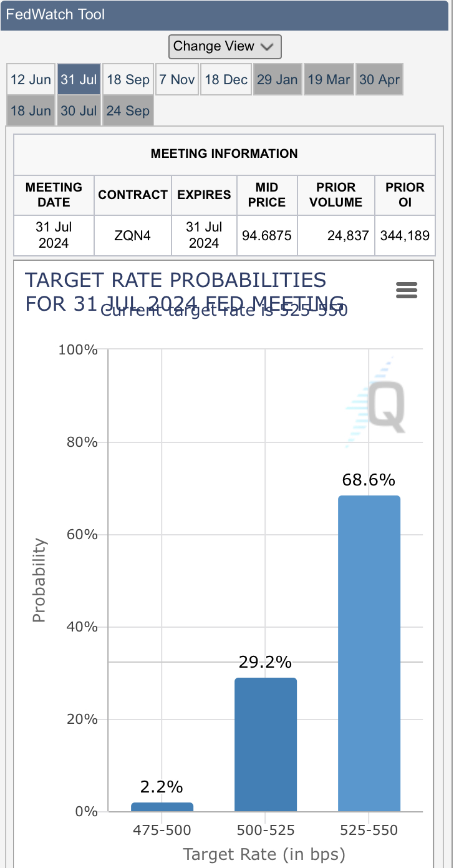The width and height of the screenshot is (454, 868).
Task: Click the 2.2% data label
Action: coord(162,787)
